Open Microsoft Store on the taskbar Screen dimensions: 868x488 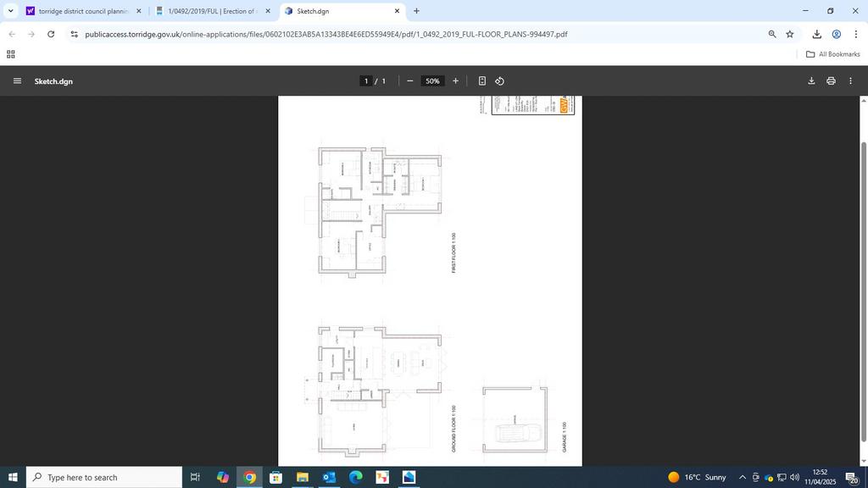pos(275,477)
